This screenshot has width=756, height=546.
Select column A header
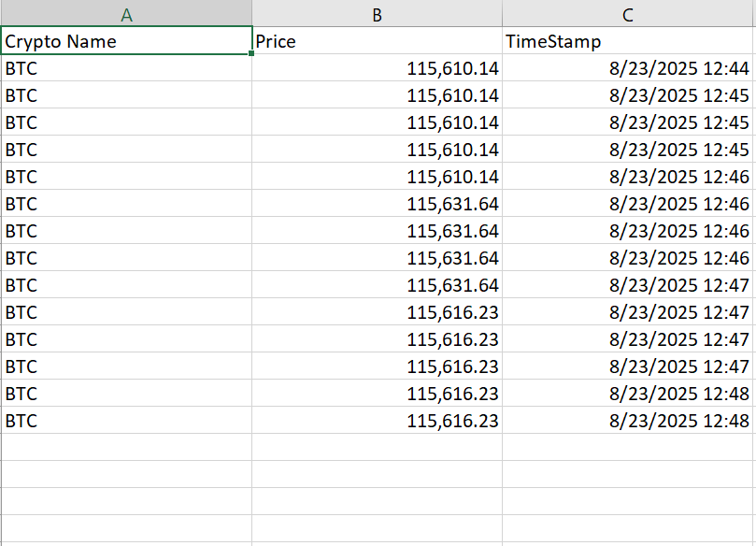tap(126, 13)
